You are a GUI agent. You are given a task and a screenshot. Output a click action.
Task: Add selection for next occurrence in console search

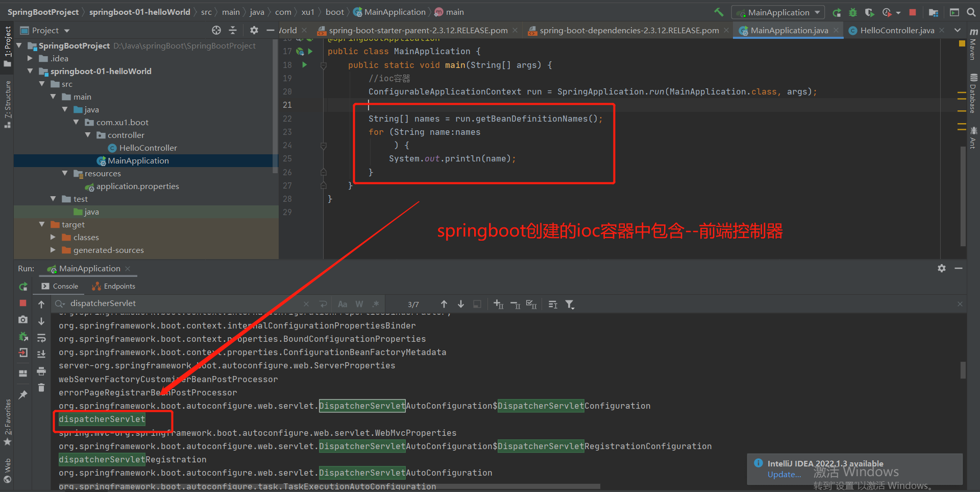pos(499,304)
